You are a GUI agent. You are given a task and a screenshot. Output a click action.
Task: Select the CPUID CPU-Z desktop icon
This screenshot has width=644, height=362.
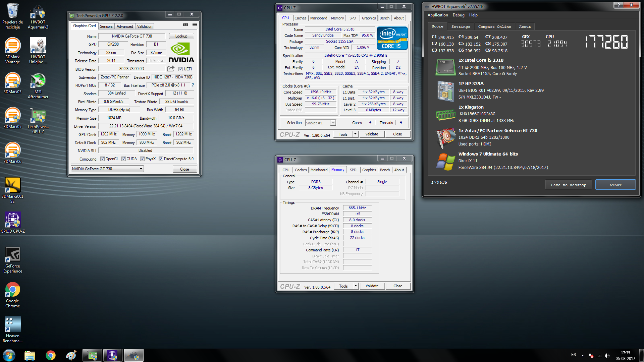(13, 223)
